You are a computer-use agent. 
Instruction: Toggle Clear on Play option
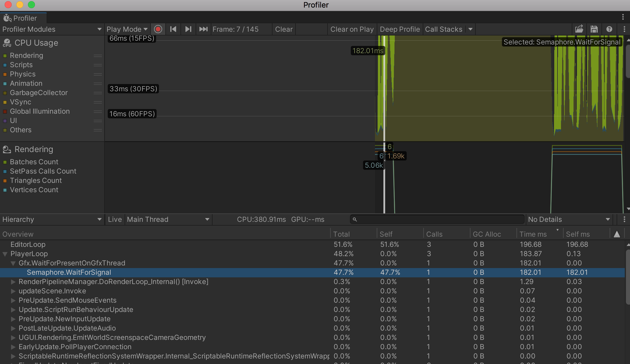tap(352, 29)
